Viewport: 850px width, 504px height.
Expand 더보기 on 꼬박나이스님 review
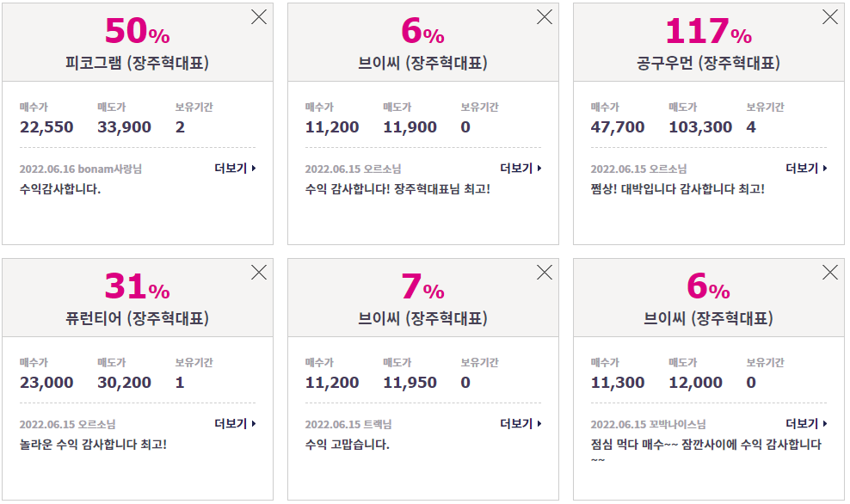coord(807,424)
